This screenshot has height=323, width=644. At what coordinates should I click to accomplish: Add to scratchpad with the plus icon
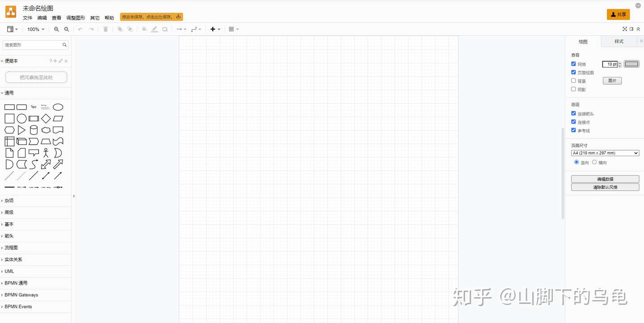coord(55,61)
